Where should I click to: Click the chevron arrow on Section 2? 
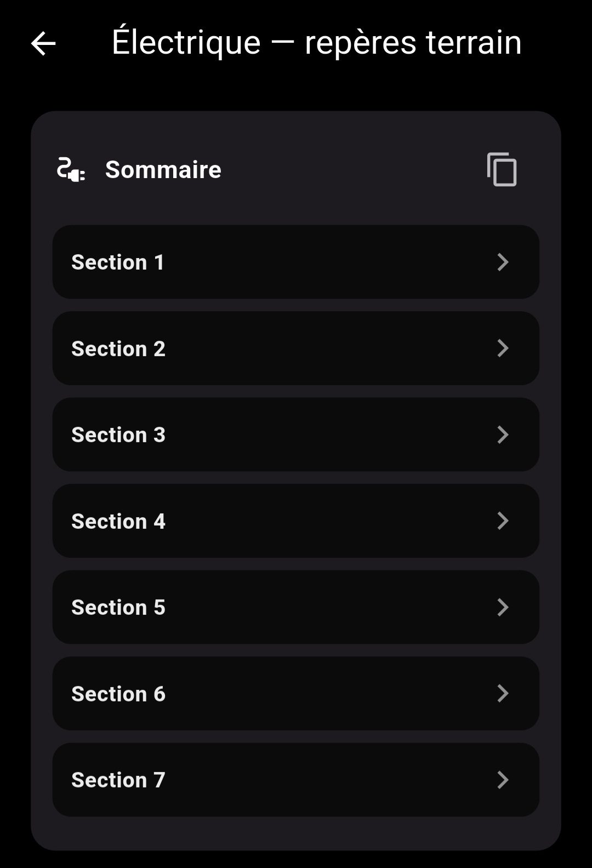[x=503, y=349]
